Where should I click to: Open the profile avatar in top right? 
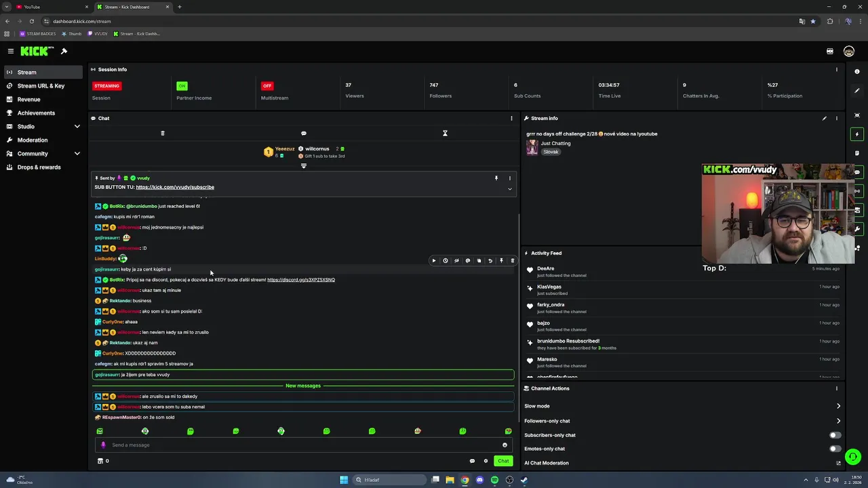(x=849, y=52)
